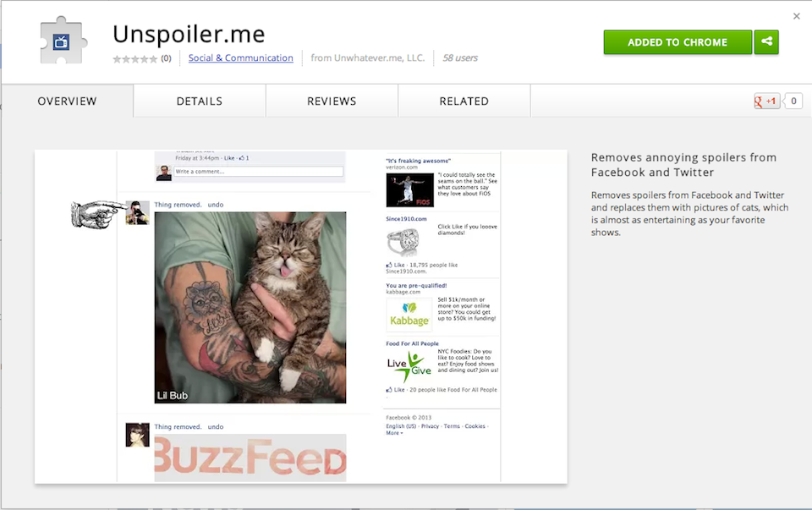812x510 pixels.
Task: Click the +1 count bubble showing 0
Action: [x=793, y=101]
